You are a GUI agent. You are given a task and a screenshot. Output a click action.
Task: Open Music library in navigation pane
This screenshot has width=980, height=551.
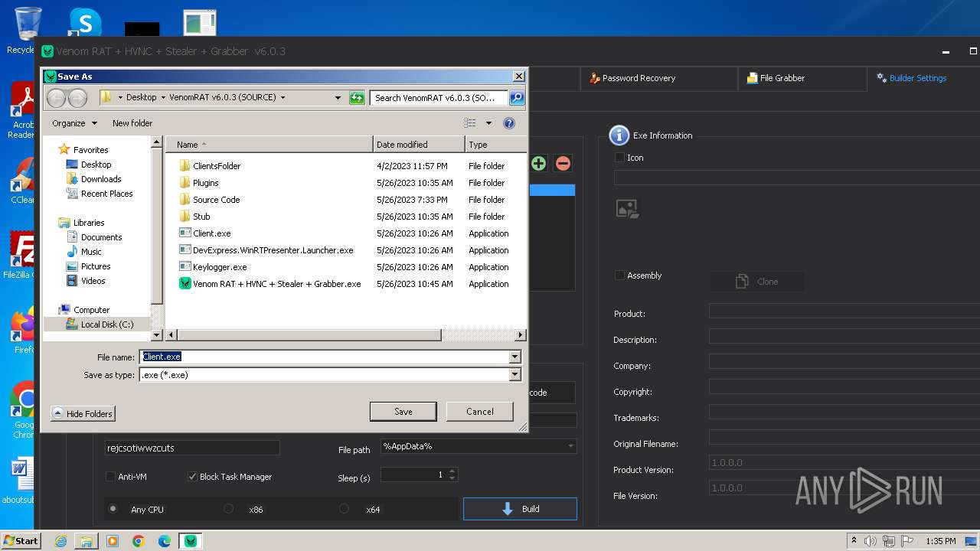91,252
